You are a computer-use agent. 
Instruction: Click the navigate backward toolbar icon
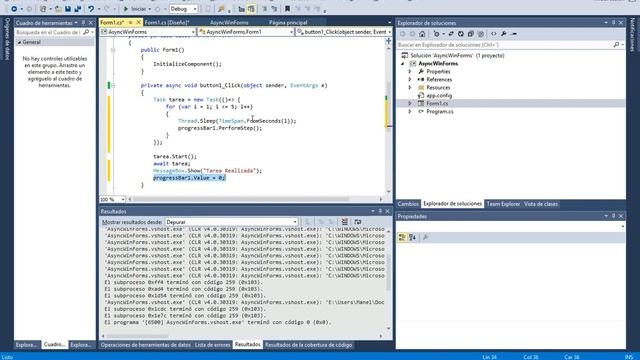click(x=13, y=9)
